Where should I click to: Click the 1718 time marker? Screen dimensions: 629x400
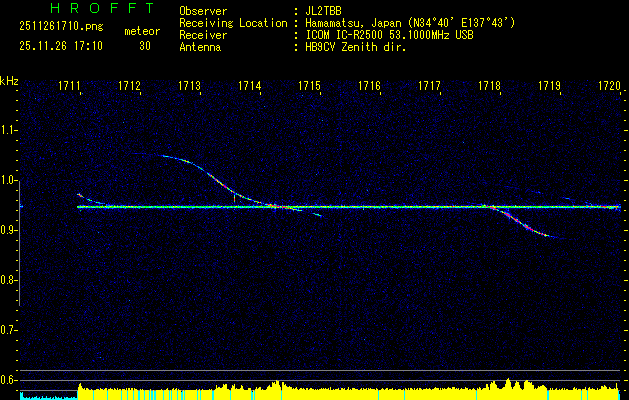pos(489,87)
